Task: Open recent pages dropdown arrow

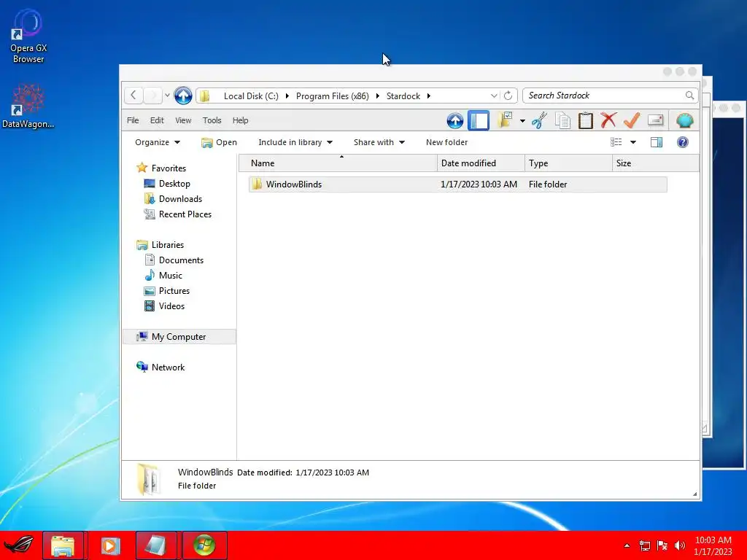Action: (167, 96)
